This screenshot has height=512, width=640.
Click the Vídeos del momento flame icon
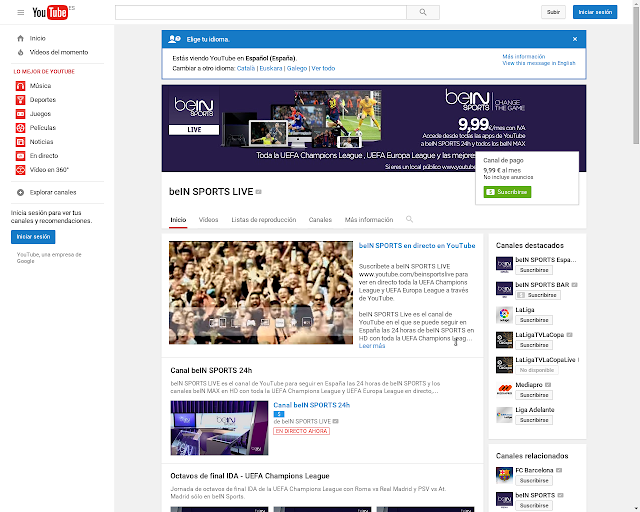(20, 52)
